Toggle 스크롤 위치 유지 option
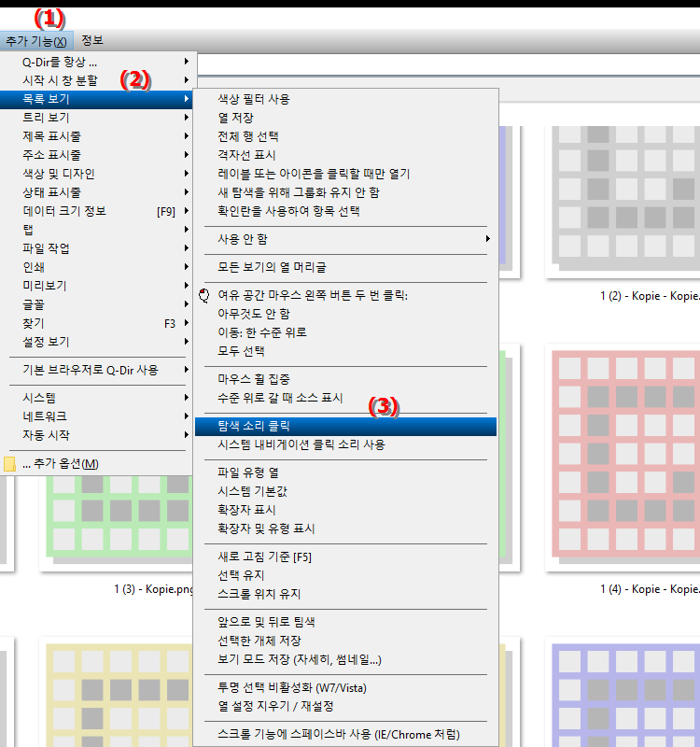The width and height of the screenshot is (700, 747). [x=345, y=594]
